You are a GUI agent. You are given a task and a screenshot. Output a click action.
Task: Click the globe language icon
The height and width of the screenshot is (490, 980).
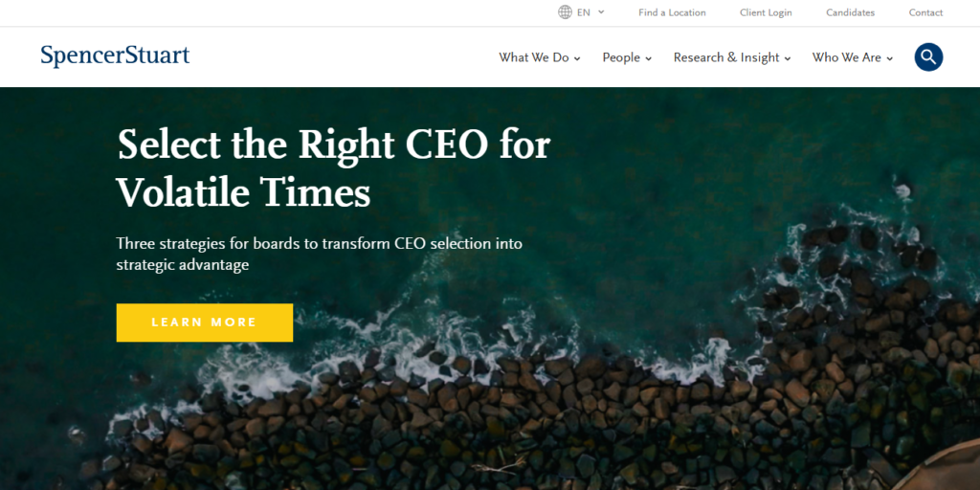pos(565,12)
